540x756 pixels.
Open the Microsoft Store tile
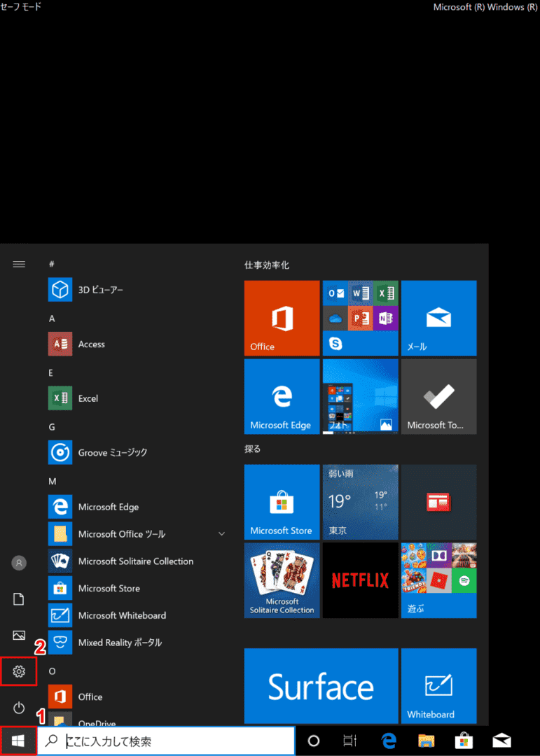282,503
